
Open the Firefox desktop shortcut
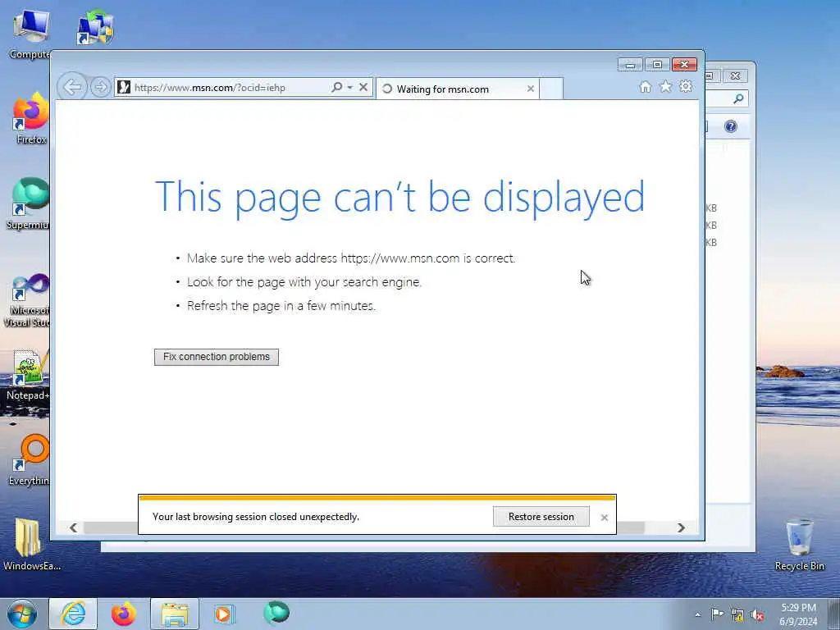[x=31, y=118]
